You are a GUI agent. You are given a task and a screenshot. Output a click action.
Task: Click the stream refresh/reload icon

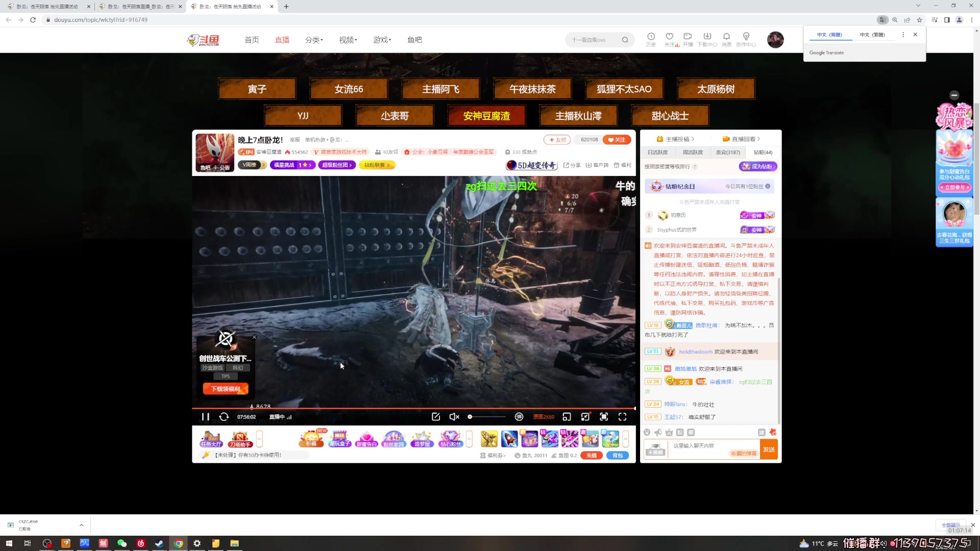pyautogui.click(x=224, y=417)
